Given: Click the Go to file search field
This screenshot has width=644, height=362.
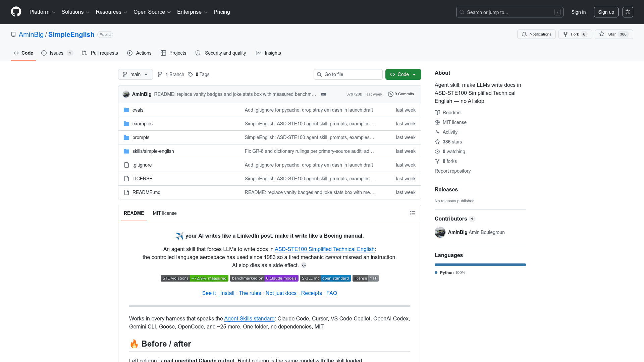Looking at the screenshot, I should [348, 74].
